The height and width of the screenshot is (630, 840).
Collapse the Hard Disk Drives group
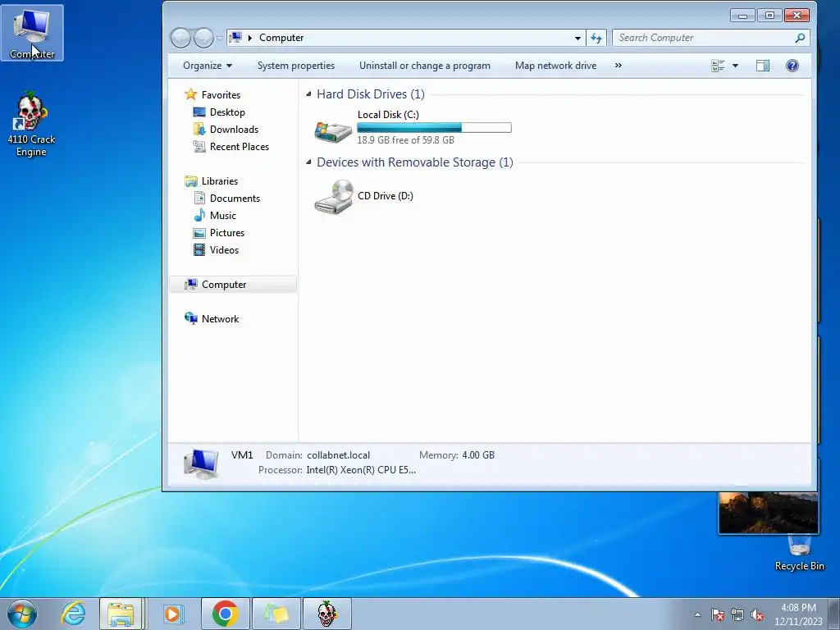(308, 94)
